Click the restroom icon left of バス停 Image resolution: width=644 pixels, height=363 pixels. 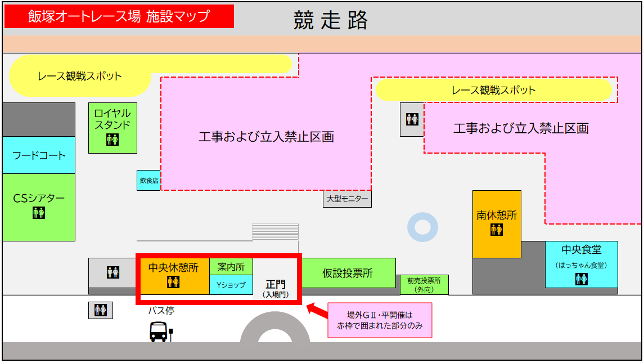(x=101, y=311)
